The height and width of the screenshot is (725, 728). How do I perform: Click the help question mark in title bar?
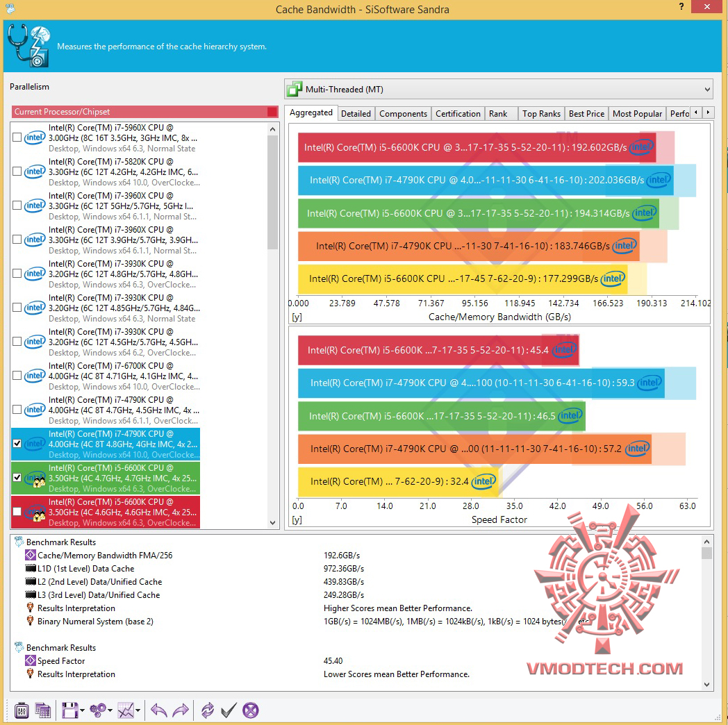pos(681,6)
